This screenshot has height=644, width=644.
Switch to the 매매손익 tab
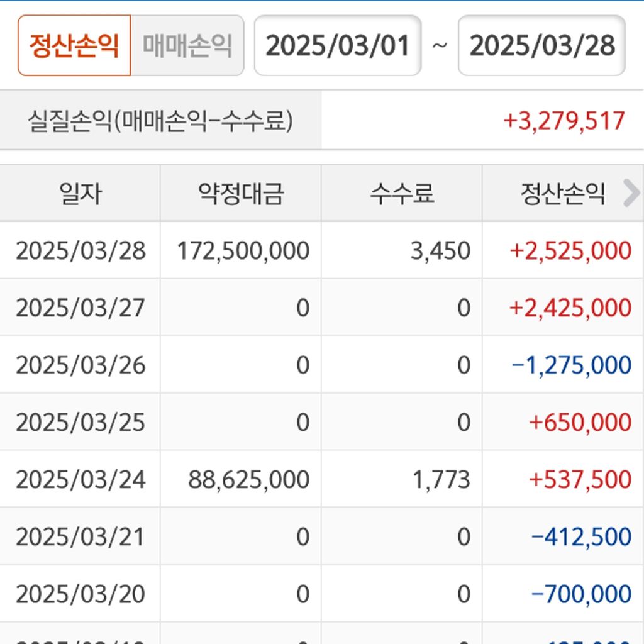click(187, 46)
